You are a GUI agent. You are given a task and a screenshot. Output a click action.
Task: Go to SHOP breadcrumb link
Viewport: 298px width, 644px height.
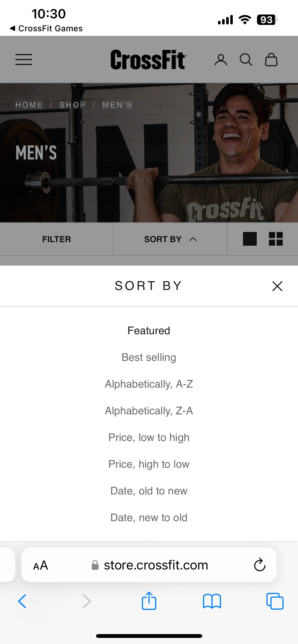click(73, 105)
